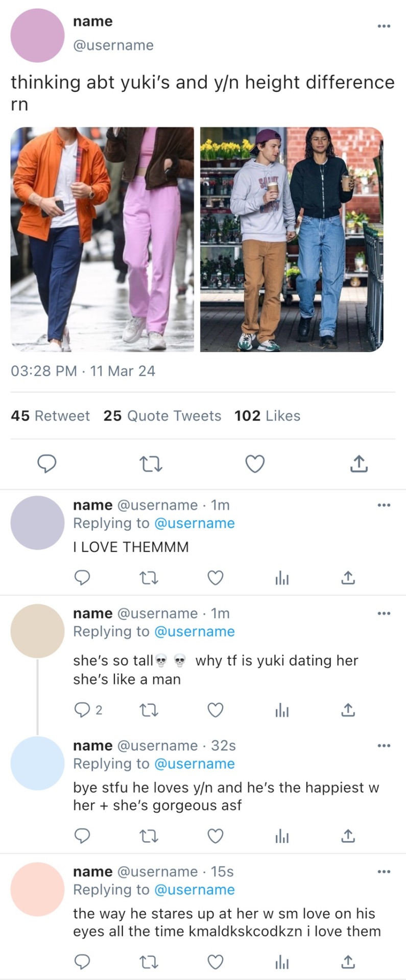
Task: Open the 102 Likes list
Action: (267, 416)
